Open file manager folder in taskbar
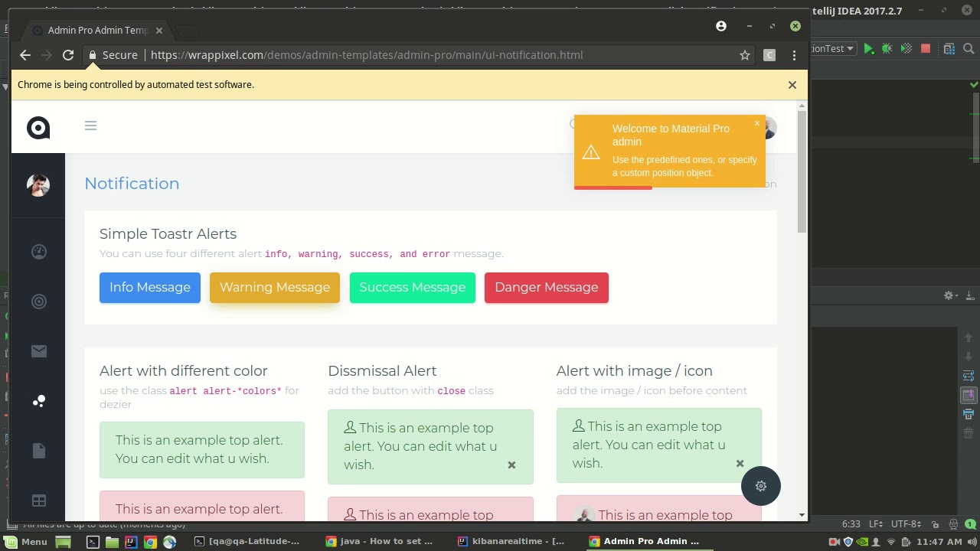The image size is (980, 551). tap(112, 542)
